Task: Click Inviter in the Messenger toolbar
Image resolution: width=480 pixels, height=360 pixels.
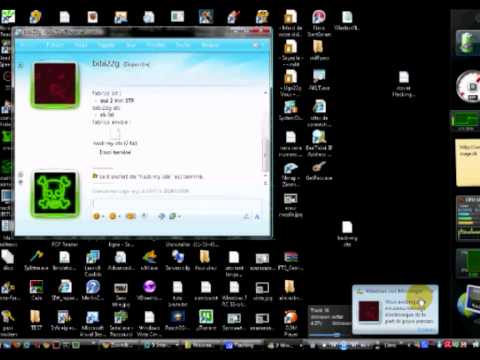Action: click(183, 45)
